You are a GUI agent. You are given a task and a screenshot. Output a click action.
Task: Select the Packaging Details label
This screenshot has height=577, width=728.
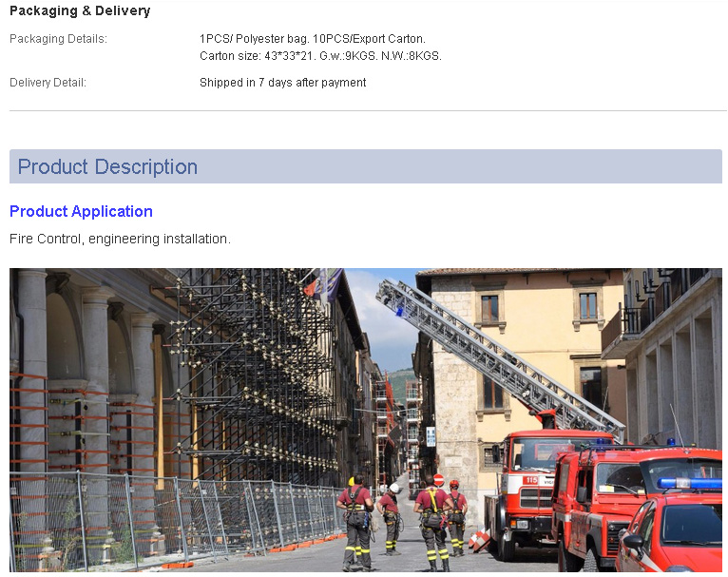59,39
